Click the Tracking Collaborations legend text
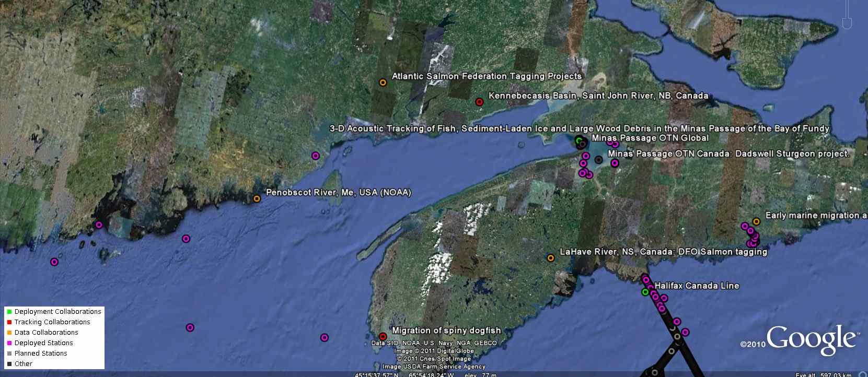This screenshot has height=377, width=868. (52, 322)
